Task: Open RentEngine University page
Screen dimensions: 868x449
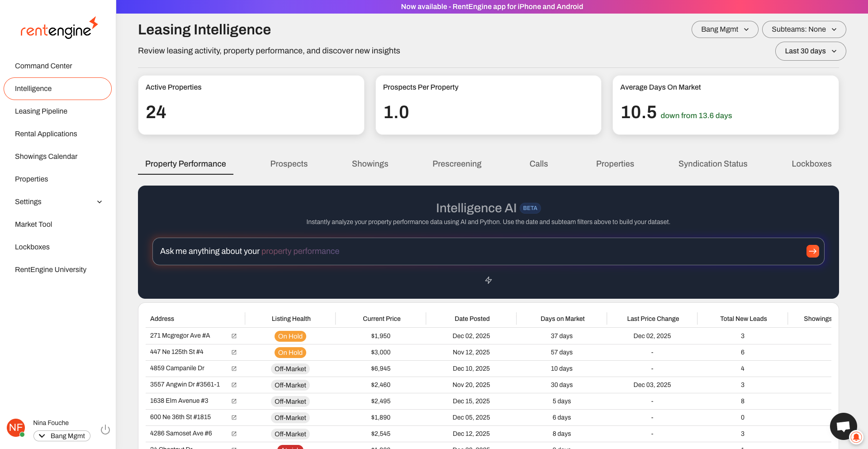Action: [51, 270]
